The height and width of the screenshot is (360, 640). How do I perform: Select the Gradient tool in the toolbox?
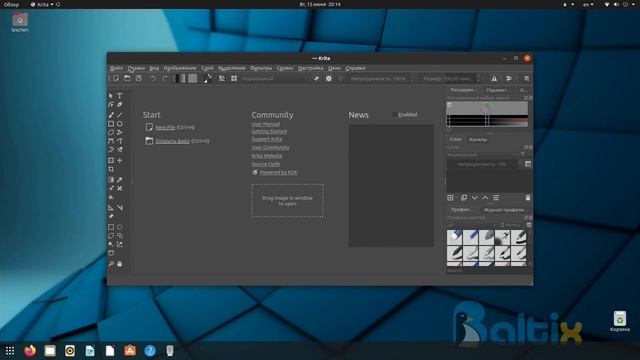111,180
